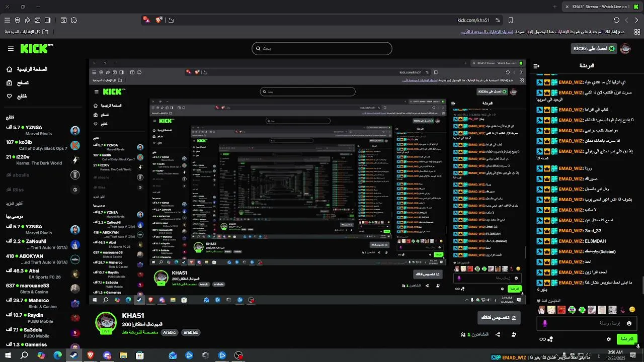
Task: Open the viewers count list
Action: point(475,334)
